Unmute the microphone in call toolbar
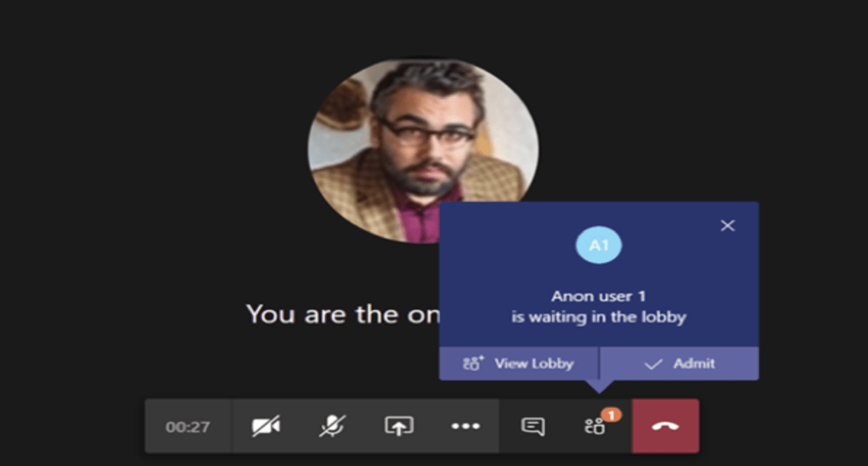868x466 pixels. (332, 426)
